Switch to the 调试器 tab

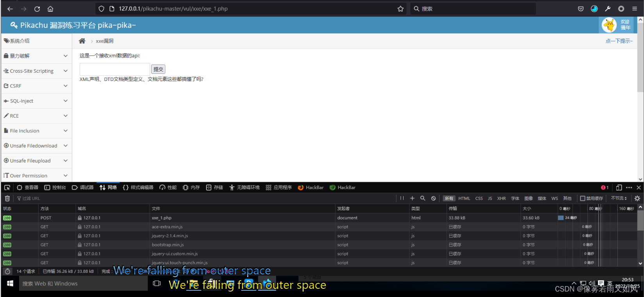tap(83, 188)
